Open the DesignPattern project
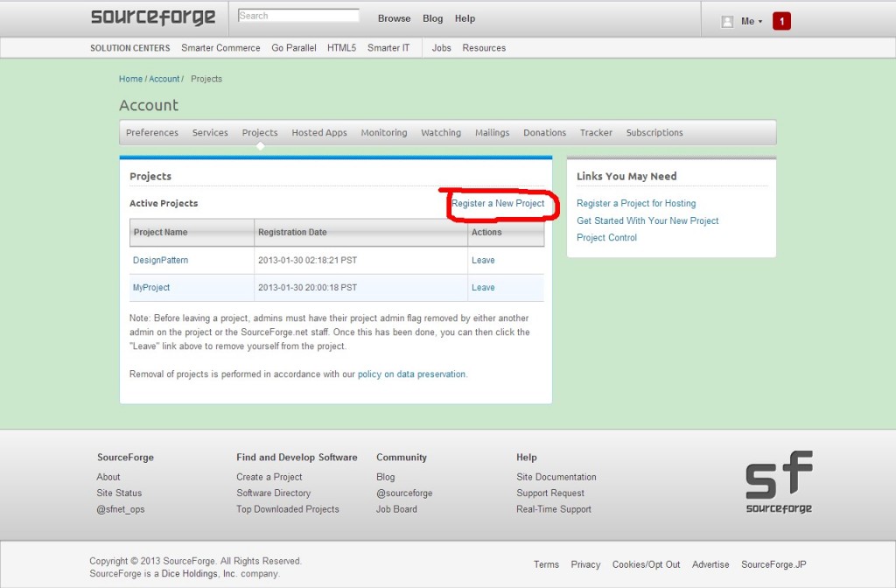The width and height of the screenshot is (896, 588). [x=161, y=260]
